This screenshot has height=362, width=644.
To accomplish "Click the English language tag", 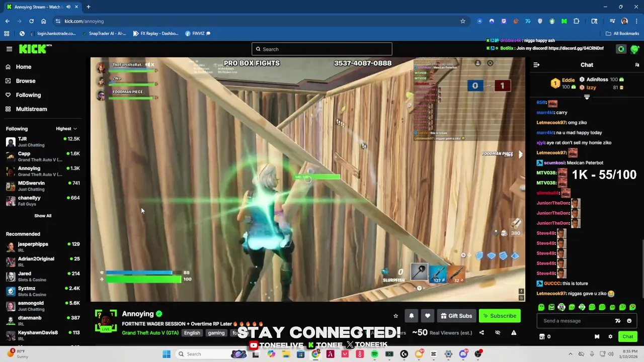I will (192, 333).
